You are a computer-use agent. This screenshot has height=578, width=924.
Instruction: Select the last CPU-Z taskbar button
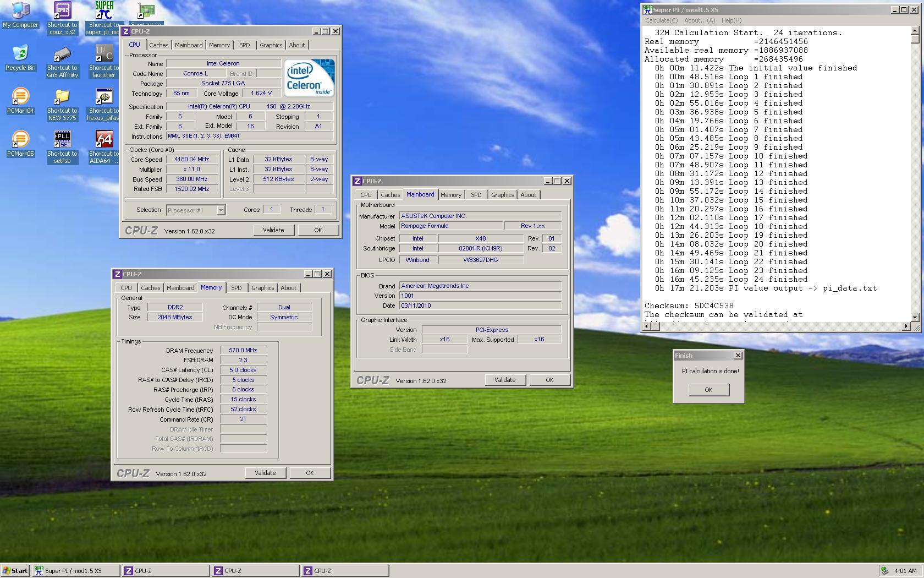345,571
